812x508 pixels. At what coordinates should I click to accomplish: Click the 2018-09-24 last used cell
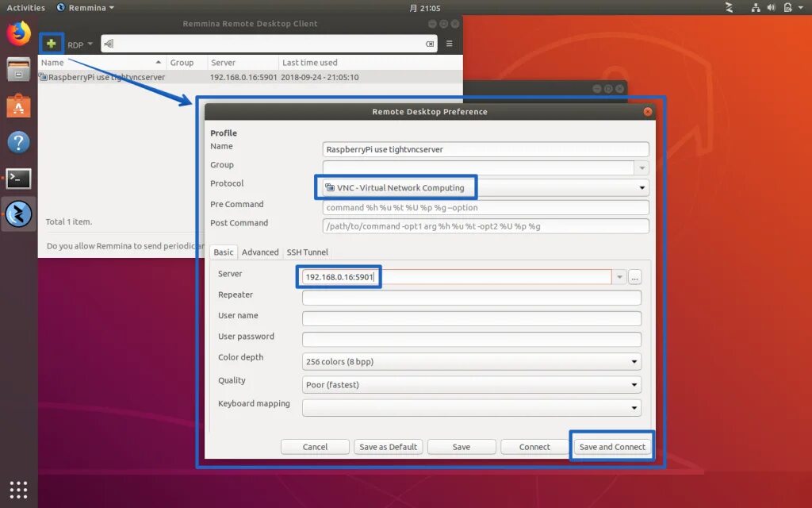[x=320, y=77]
